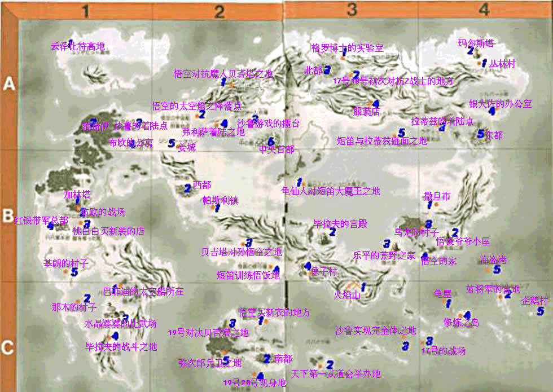Select the 撒旦市 label
Image resolution: width=553 pixels, height=392 pixels.
437,196
